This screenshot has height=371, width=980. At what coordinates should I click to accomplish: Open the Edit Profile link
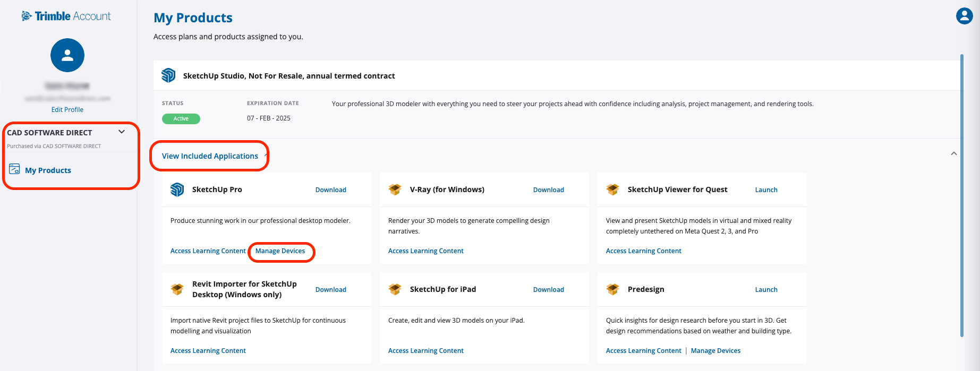pos(67,110)
